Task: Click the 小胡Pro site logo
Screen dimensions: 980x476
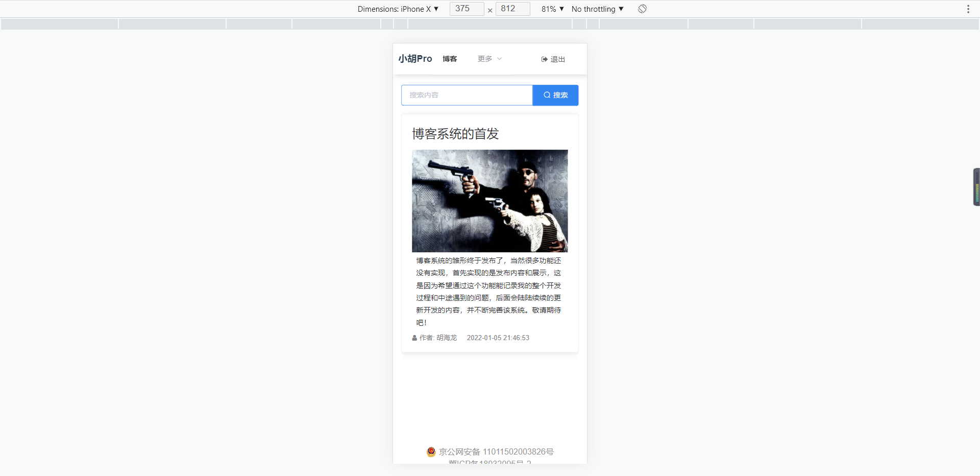Action: tap(415, 59)
